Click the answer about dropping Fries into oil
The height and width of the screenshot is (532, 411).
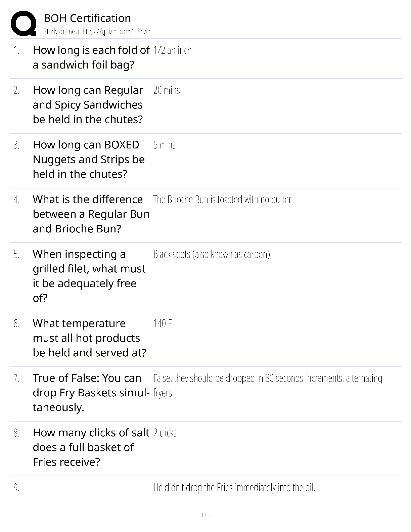(234, 488)
